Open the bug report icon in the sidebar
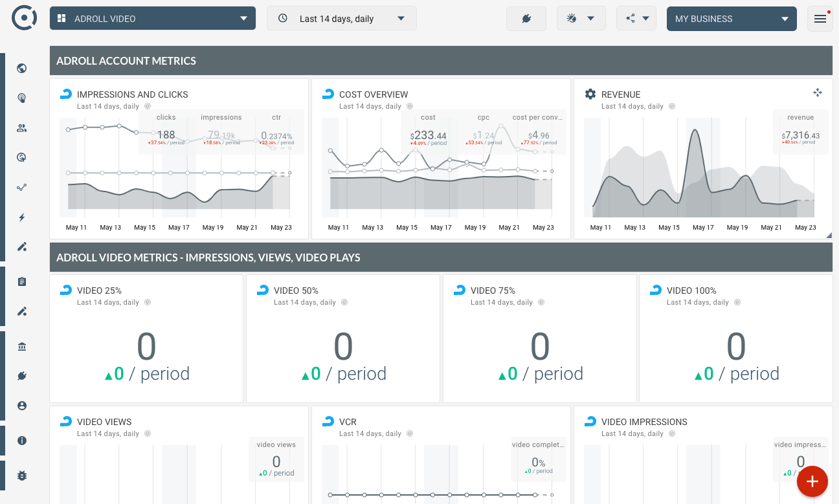 (x=22, y=476)
